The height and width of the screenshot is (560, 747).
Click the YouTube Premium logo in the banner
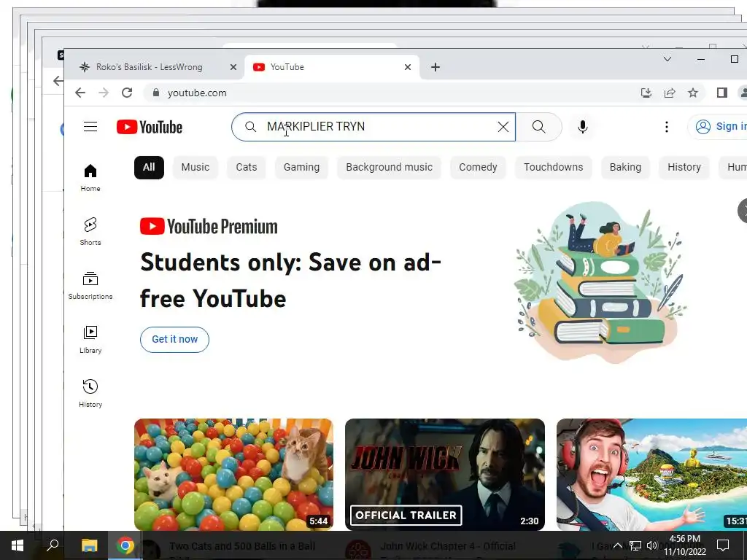209,227
